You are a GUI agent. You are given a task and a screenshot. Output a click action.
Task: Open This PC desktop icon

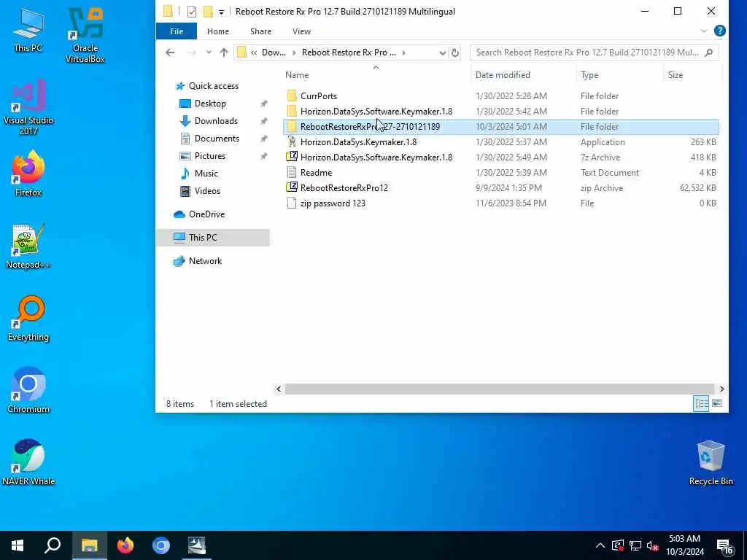(28, 31)
